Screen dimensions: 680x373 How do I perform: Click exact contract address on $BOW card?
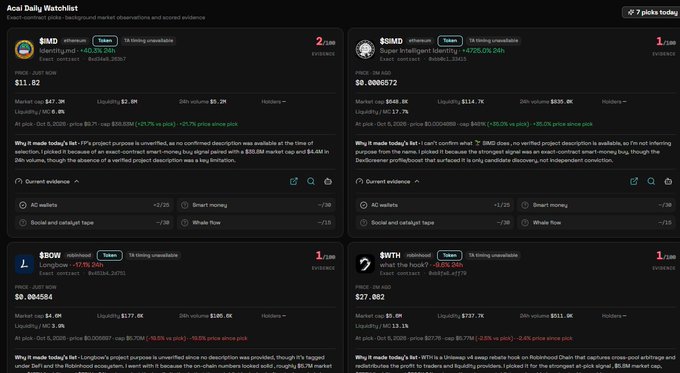pos(107,273)
